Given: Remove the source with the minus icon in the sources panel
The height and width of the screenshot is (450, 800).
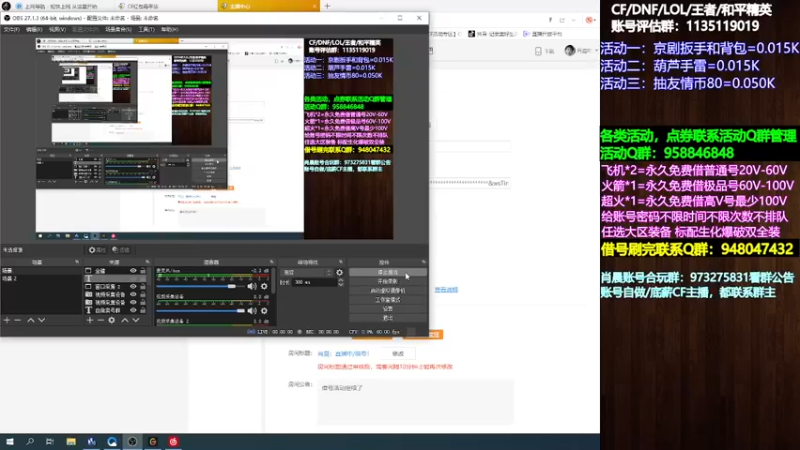Looking at the screenshot, I should point(101,320).
